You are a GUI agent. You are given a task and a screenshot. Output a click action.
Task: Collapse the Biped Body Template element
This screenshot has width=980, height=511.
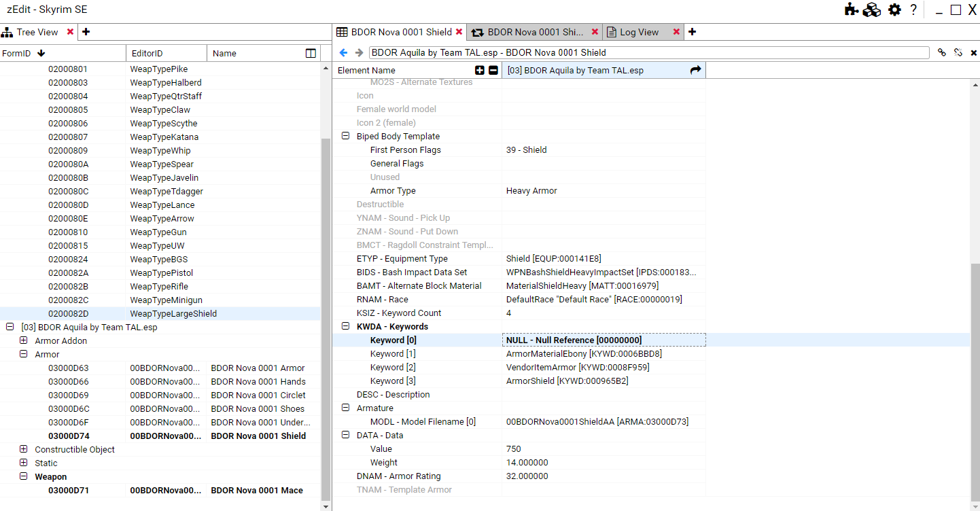coord(345,136)
